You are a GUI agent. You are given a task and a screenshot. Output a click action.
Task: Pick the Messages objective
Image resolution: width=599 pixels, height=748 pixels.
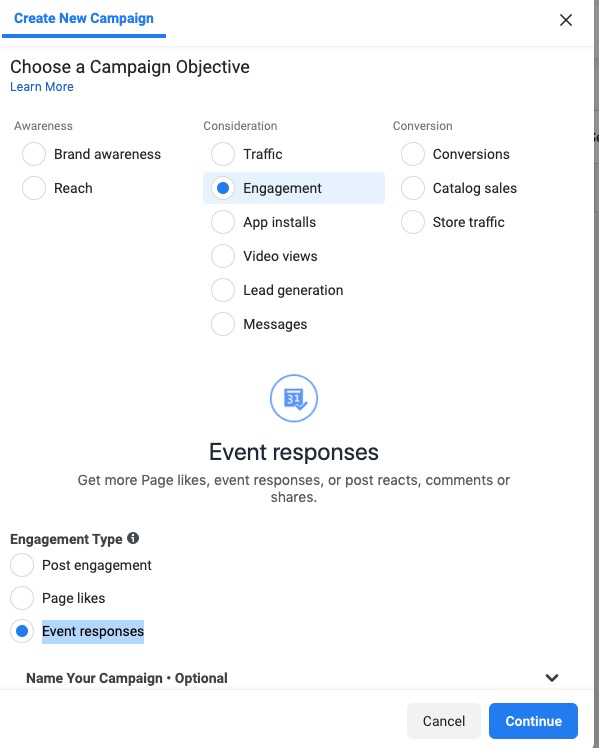pyautogui.click(x=223, y=324)
